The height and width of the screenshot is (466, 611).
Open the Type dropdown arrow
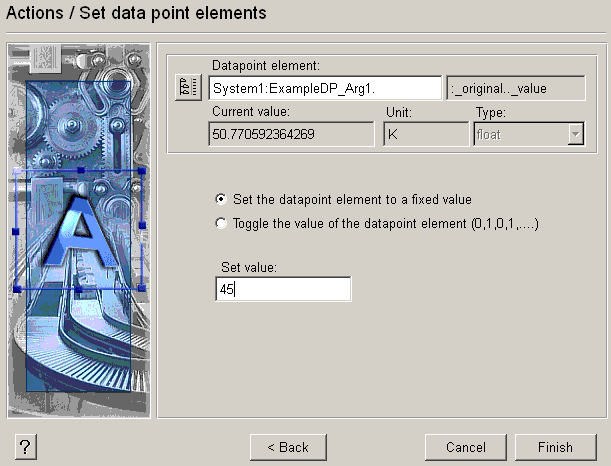tap(575, 134)
